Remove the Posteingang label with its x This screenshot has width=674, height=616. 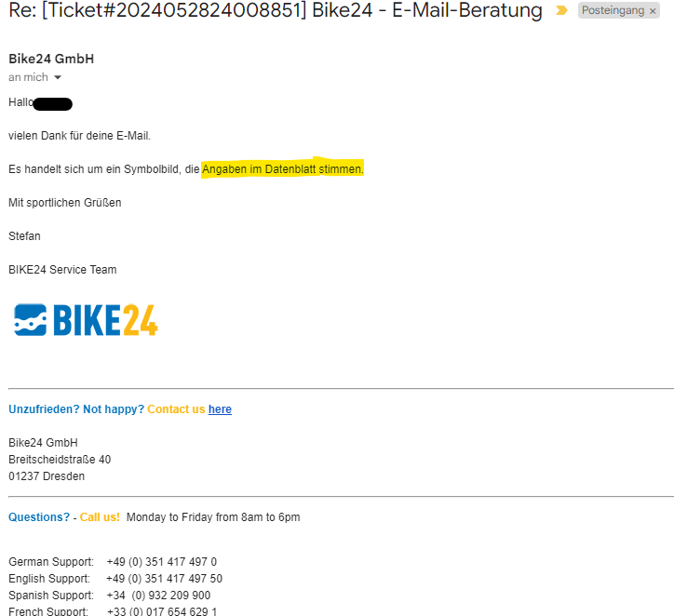click(652, 11)
